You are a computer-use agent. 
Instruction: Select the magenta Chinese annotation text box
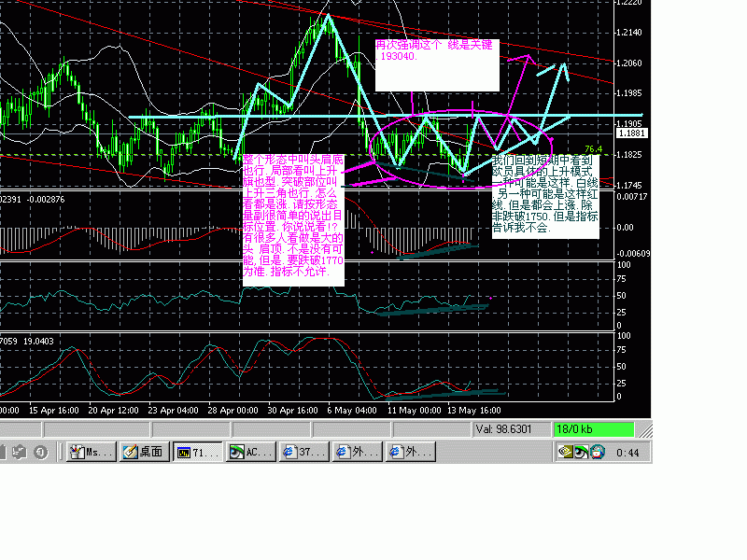click(293, 220)
